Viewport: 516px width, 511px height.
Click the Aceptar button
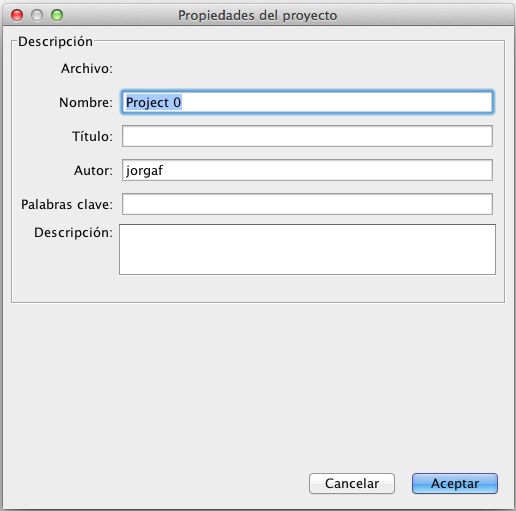455,483
